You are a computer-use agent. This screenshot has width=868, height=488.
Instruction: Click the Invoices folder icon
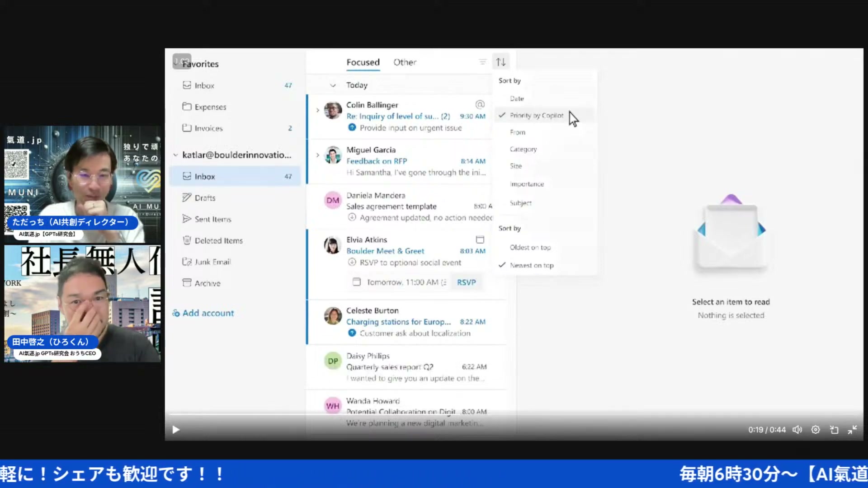tap(187, 127)
